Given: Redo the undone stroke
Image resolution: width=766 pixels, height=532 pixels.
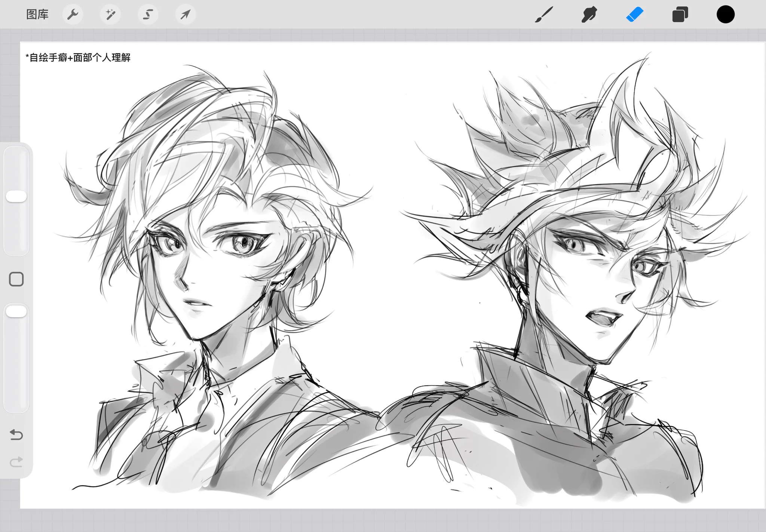Looking at the screenshot, I should coord(16,462).
